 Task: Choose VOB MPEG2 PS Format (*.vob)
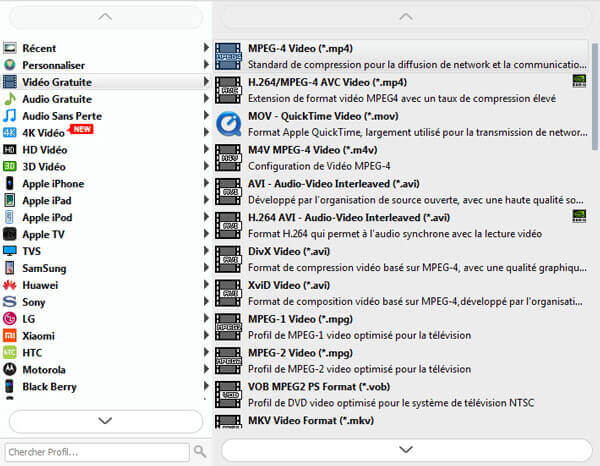(x=400, y=394)
